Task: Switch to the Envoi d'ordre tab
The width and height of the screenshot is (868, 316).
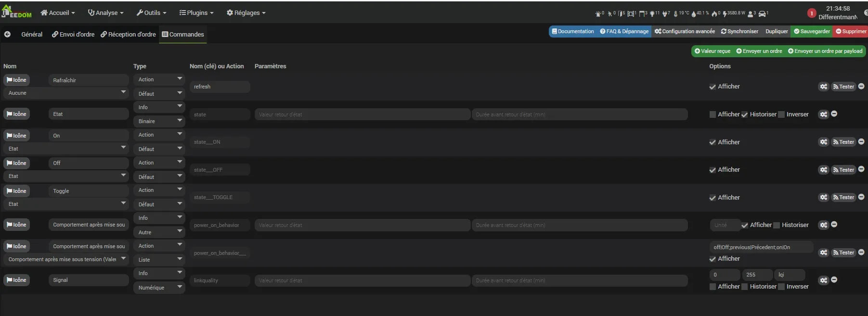Action: click(73, 34)
